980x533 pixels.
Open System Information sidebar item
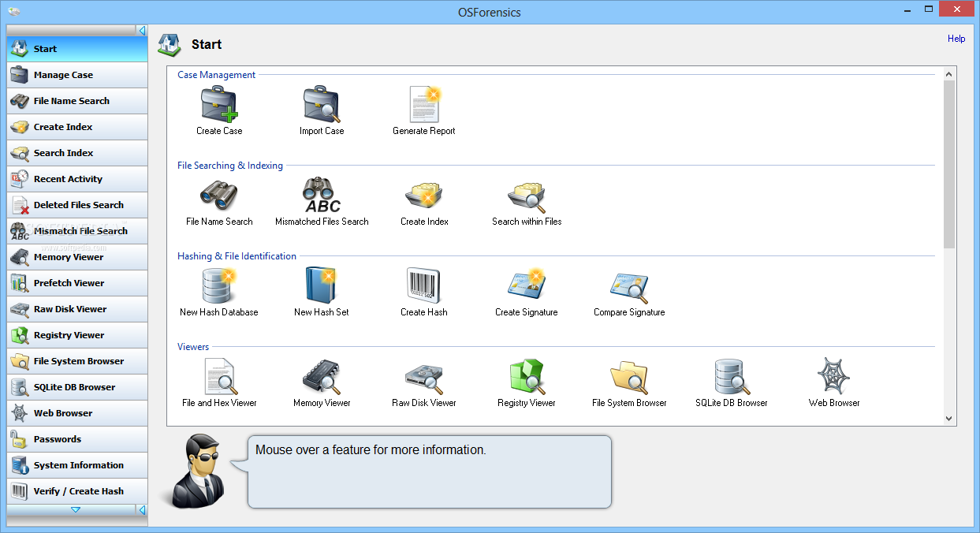pos(77,465)
